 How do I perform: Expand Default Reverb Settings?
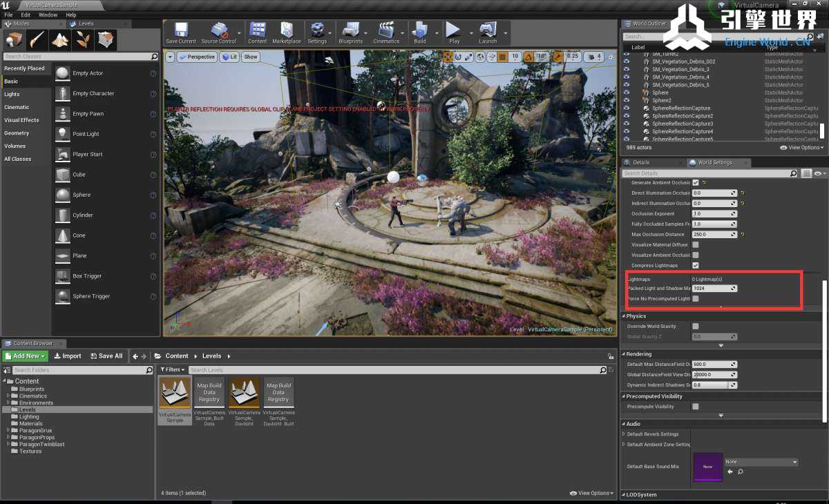(624, 434)
